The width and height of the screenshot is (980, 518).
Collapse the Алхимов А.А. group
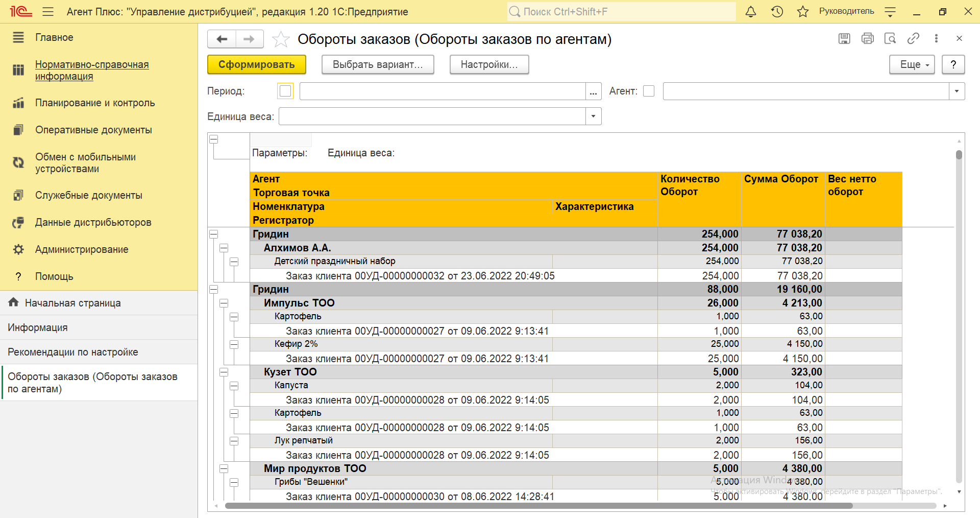(x=224, y=248)
